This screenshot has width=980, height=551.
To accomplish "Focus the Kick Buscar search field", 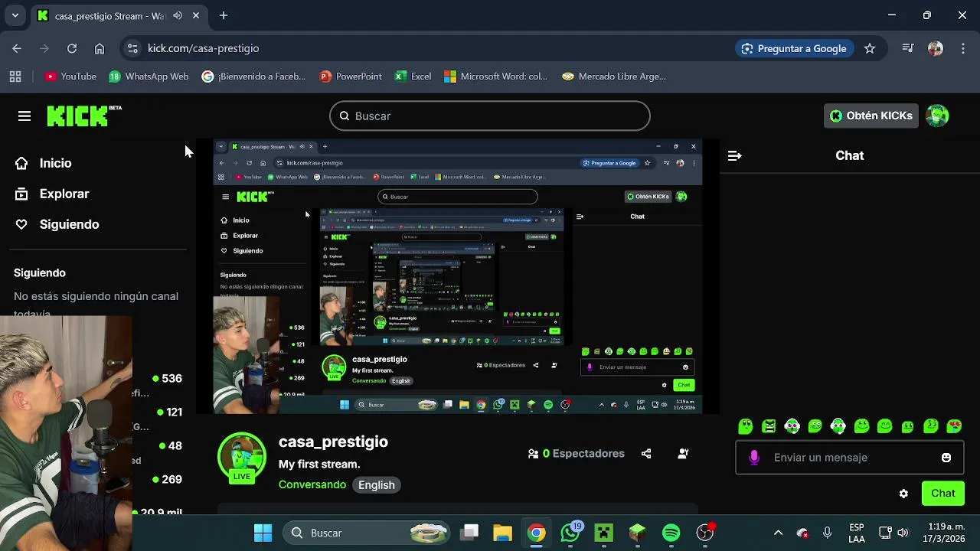I will (490, 116).
